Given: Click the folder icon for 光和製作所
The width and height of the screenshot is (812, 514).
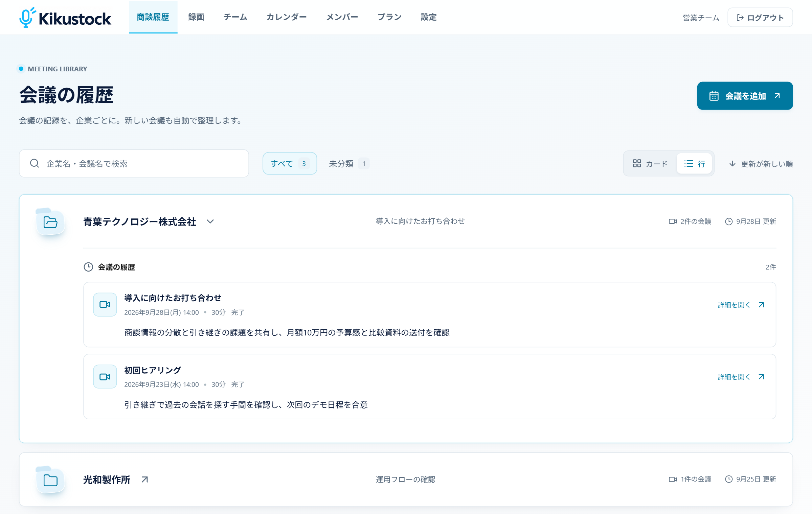Looking at the screenshot, I should [x=50, y=480].
